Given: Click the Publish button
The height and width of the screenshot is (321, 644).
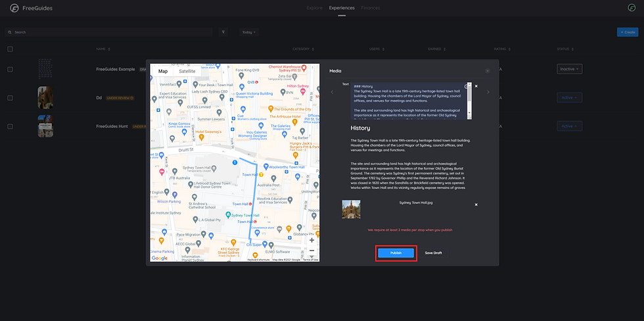Looking at the screenshot, I should coord(396,253).
